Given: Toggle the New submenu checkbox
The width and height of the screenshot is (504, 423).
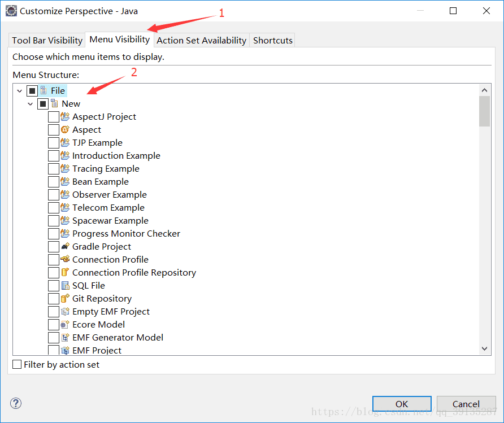Looking at the screenshot, I should [x=43, y=104].
